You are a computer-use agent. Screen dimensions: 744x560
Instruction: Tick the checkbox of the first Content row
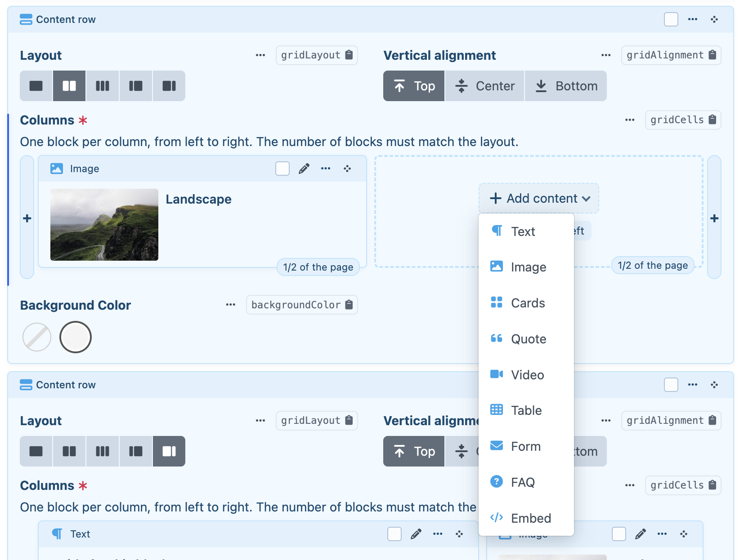tap(671, 19)
